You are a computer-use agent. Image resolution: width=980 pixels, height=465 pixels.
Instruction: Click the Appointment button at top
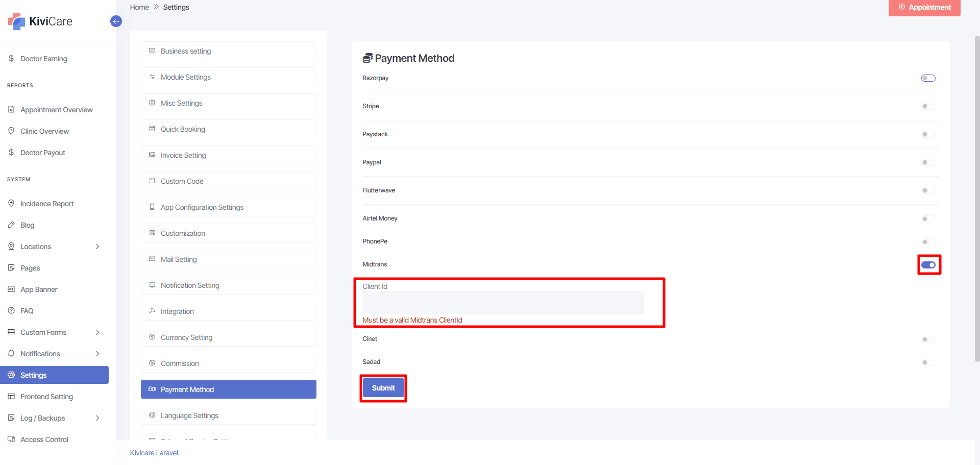924,8
